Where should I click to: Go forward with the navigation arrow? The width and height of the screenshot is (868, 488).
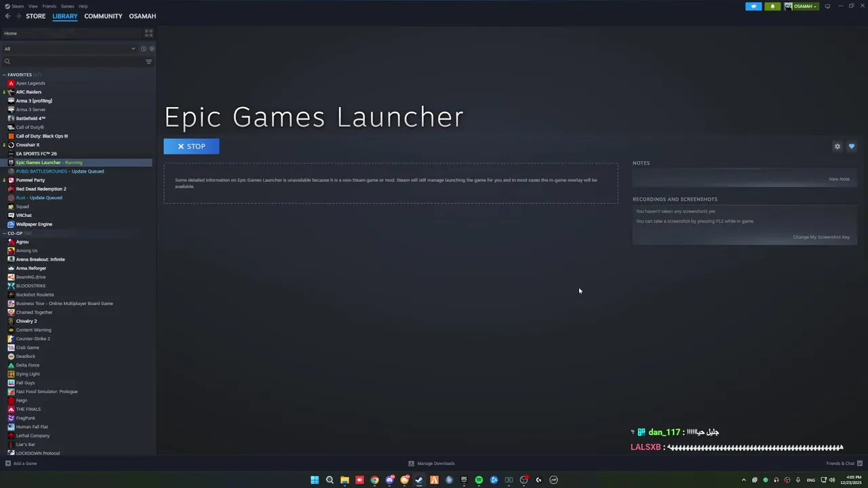pyautogui.click(x=18, y=16)
